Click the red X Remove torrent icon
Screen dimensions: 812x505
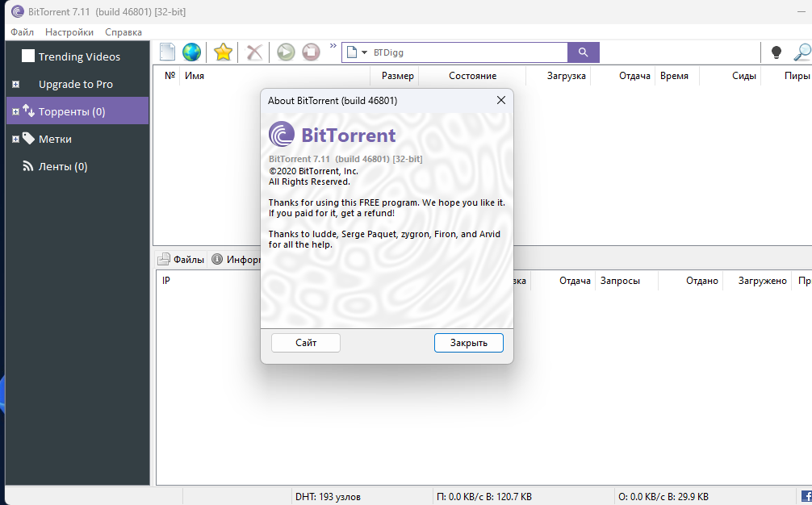pos(254,52)
